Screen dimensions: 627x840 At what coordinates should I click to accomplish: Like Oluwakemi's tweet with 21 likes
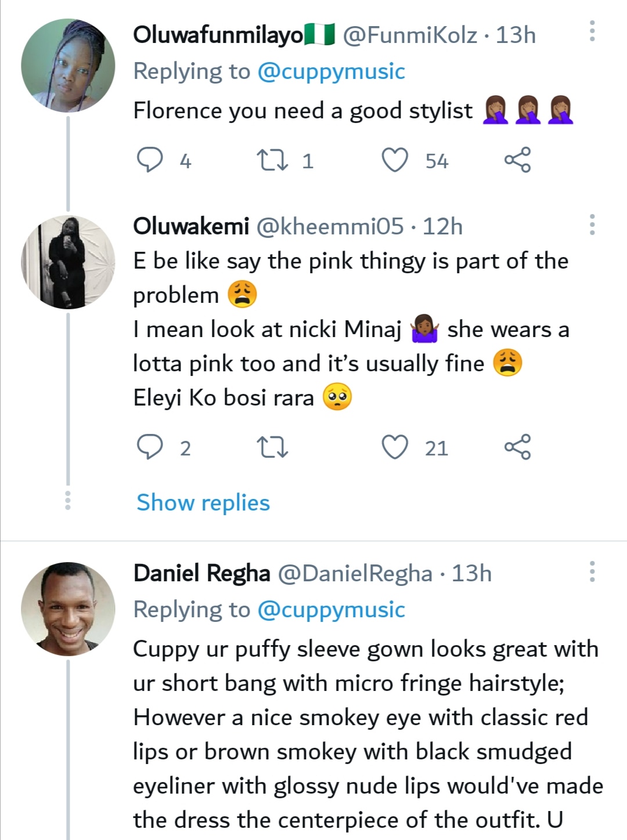395,447
